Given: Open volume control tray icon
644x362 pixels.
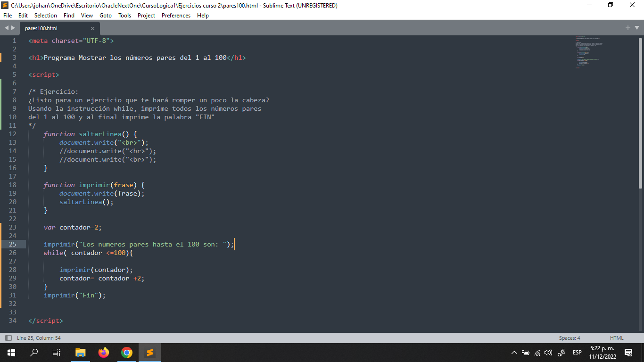Looking at the screenshot, I should pos(548,353).
